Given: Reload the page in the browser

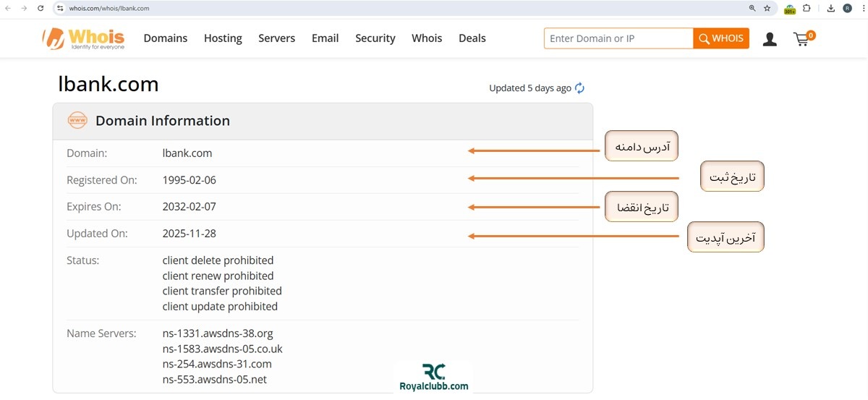Looking at the screenshot, I should [x=41, y=8].
